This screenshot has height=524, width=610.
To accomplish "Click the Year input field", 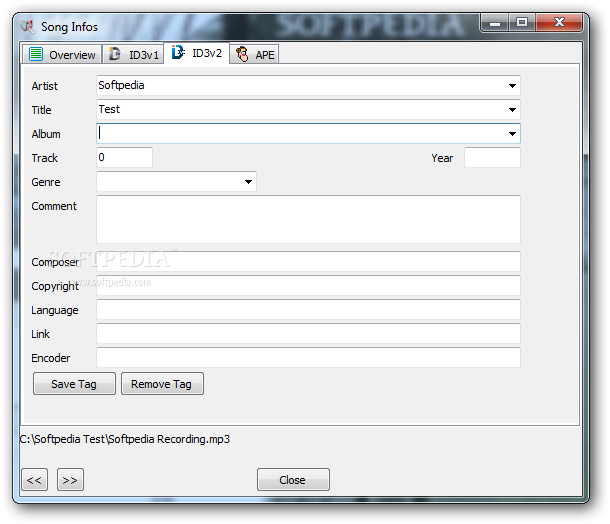I will click(x=492, y=158).
